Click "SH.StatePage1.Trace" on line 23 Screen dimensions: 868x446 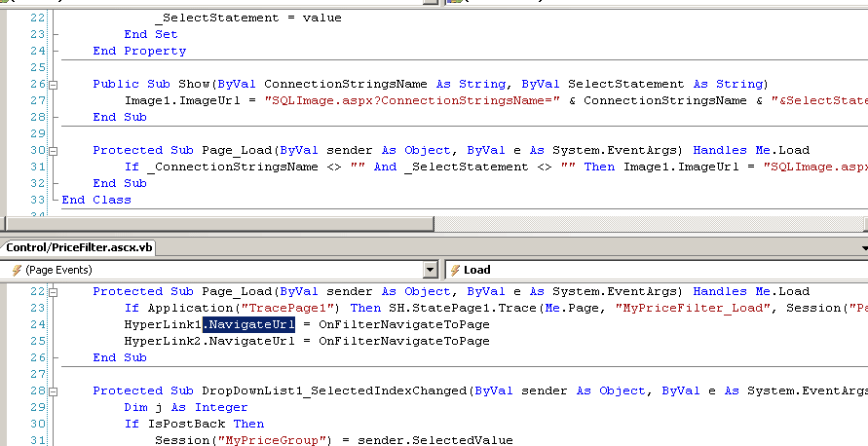tap(462, 309)
